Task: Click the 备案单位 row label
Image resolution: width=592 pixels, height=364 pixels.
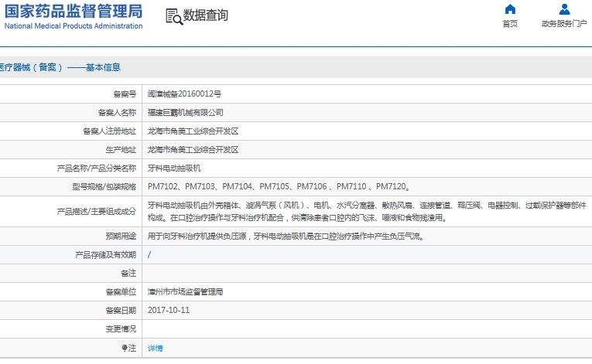Action: point(121,292)
